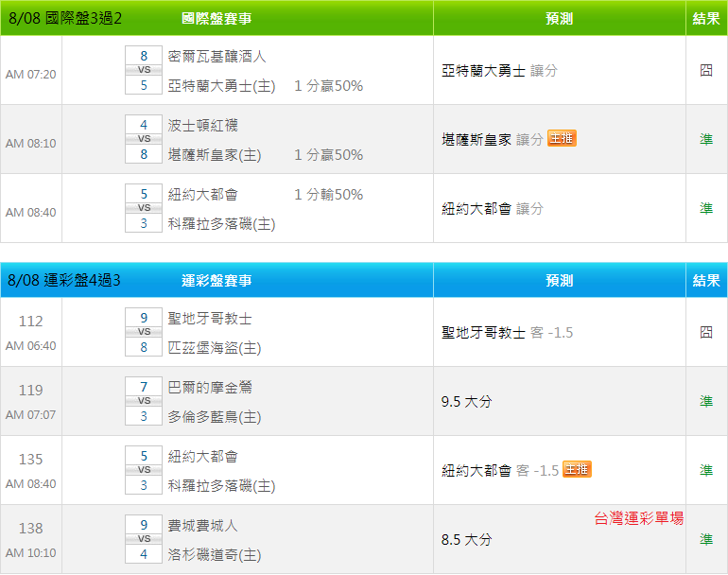Click the prediction 9.5 大分
This screenshot has width=728, height=575.
467,402
